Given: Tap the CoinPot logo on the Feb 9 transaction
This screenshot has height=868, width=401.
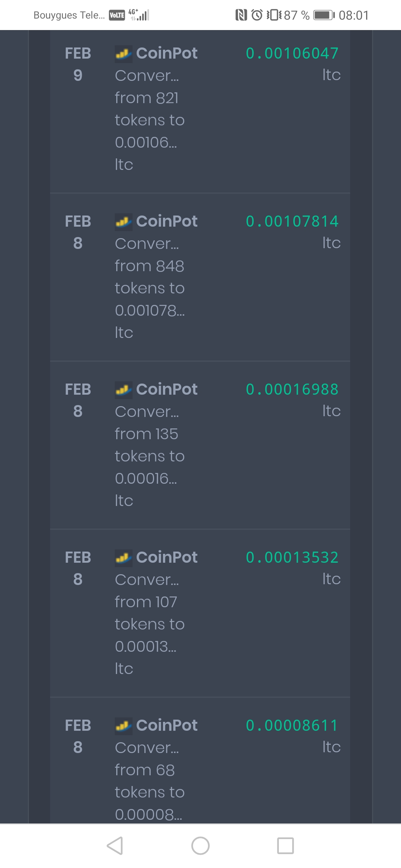Looking at the screenshot, I should (x=123, y=54).
